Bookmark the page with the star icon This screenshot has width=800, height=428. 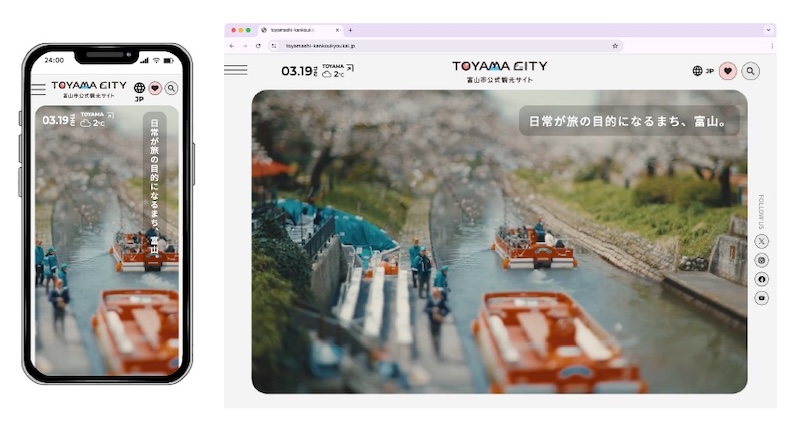click(615, 45)
